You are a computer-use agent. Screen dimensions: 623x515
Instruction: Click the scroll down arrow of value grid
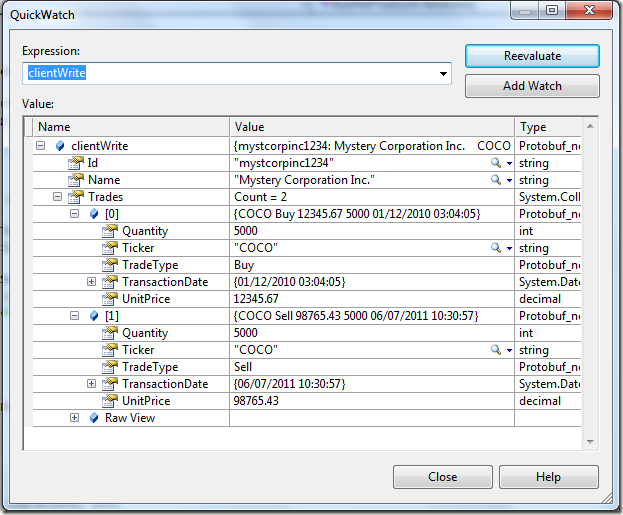click(590, 441)
